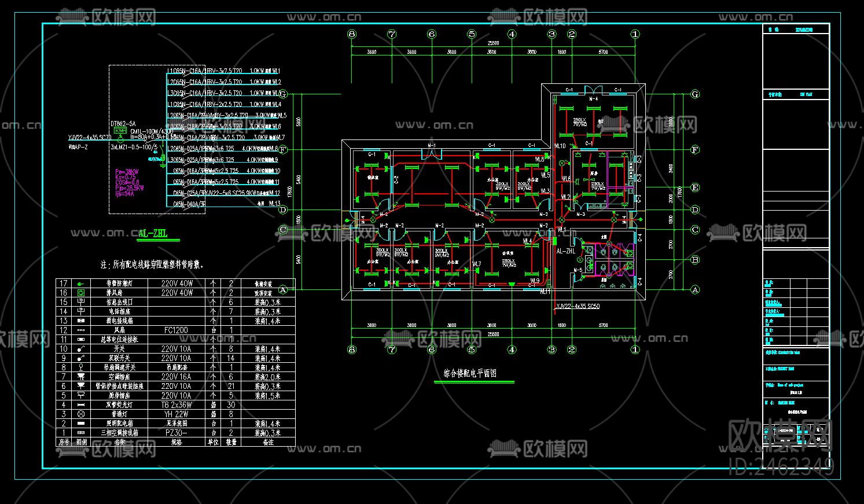Screen dimensions: 864x504
Task: Select the 装高2.0米 remark cell
Action: click(x=267, y=376)
